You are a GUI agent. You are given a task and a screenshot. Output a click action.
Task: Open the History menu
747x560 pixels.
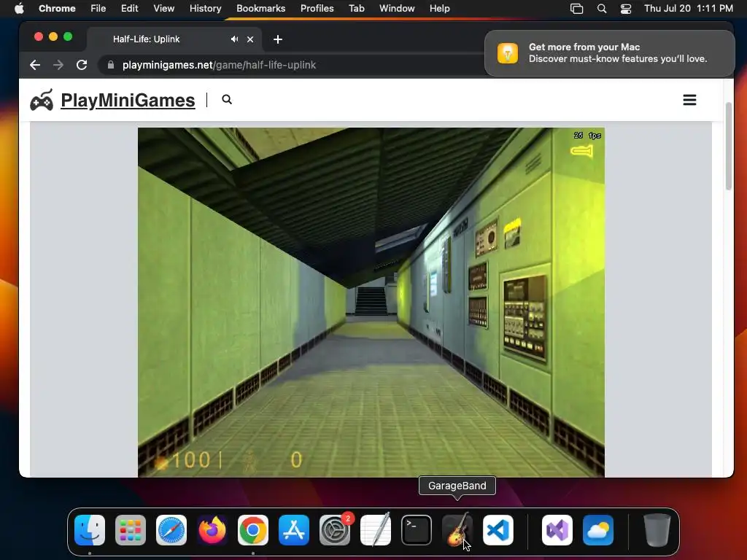click(x=205, y=9)
